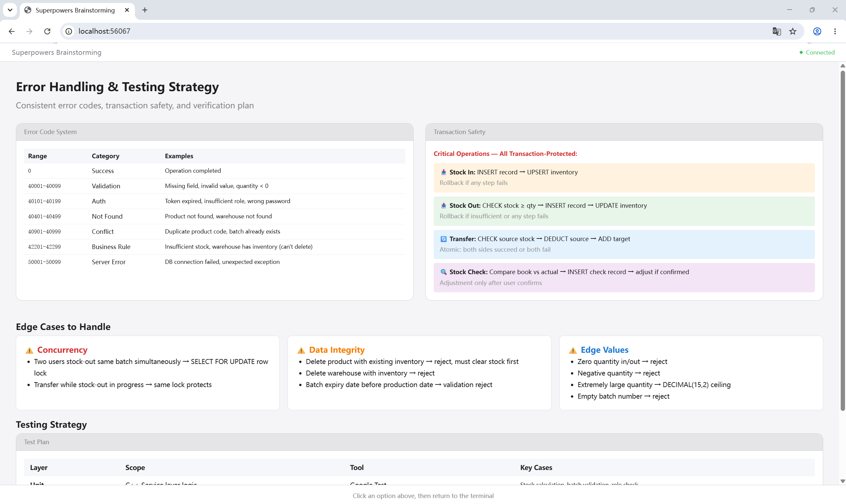
Task: Click the Concurrency warning icon
Action: coord(29,350)
